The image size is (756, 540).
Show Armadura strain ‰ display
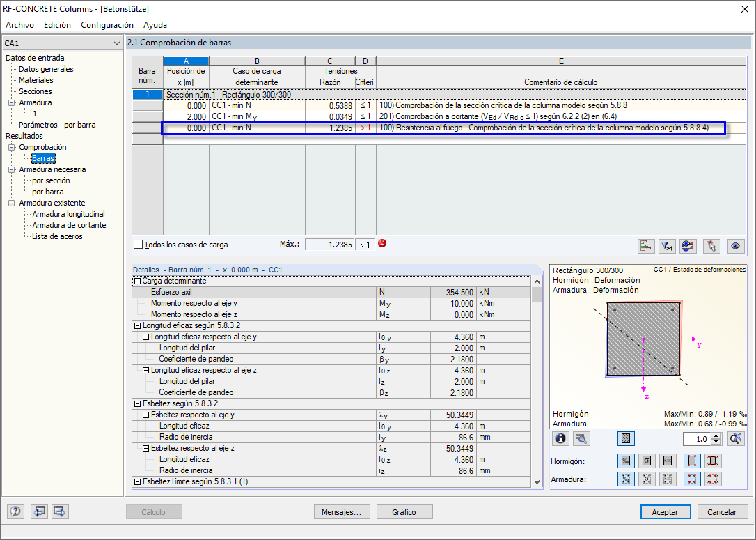626,479
